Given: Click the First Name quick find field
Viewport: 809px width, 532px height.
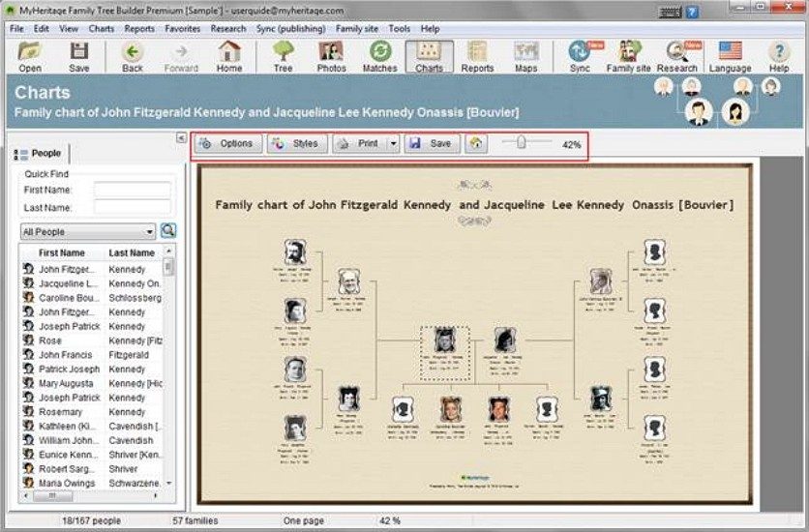Looking at the screenshot, I should pos(132,190).
